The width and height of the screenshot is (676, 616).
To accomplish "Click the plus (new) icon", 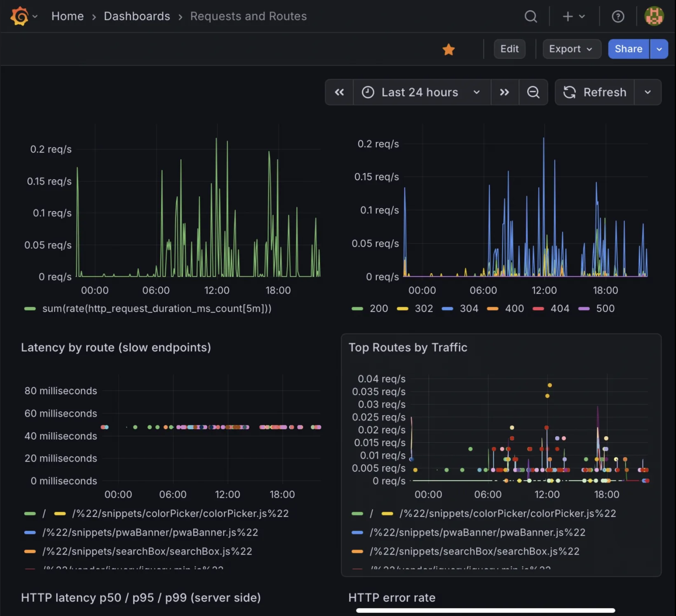I will [x=568, y=16].
